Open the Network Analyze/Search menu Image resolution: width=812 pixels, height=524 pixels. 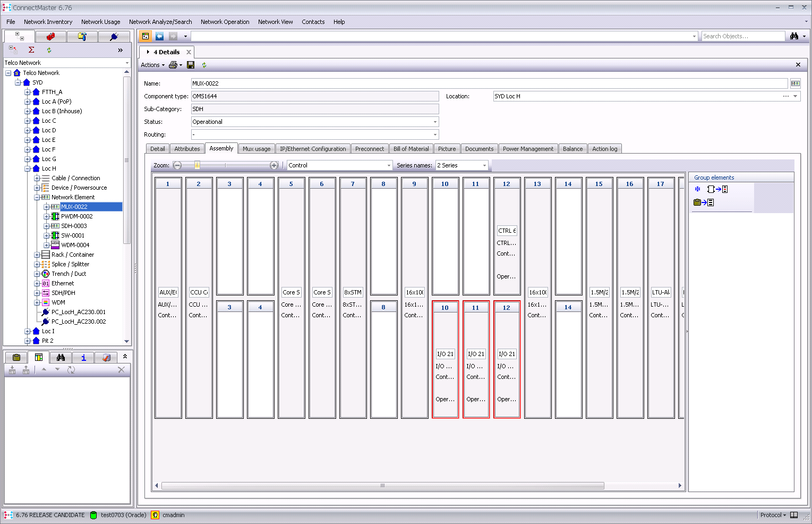[160, 22]
